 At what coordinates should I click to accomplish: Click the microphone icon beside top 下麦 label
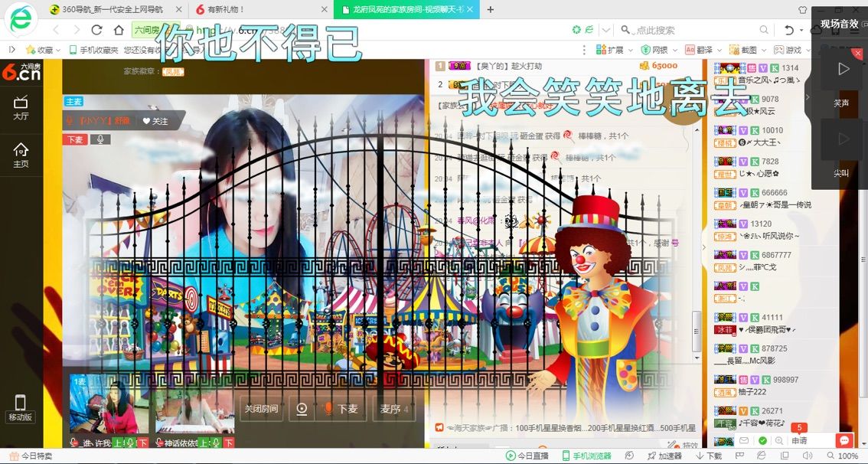(100, 139)
